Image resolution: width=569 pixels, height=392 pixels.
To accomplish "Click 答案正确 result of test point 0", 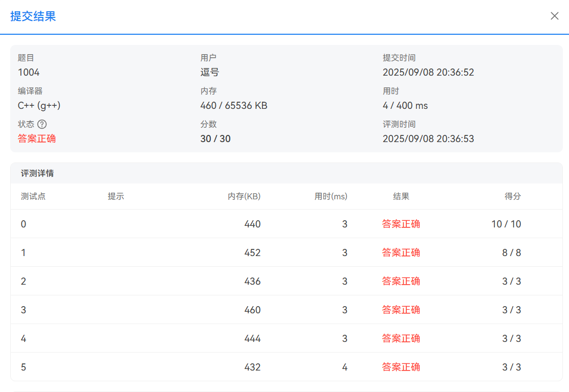I will (401, 224).
